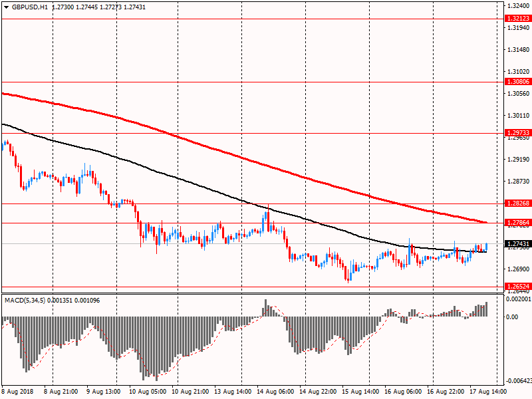
Task: Click the 8 Aug 21:00 time axis label
Action: click(x=61, y=391)
